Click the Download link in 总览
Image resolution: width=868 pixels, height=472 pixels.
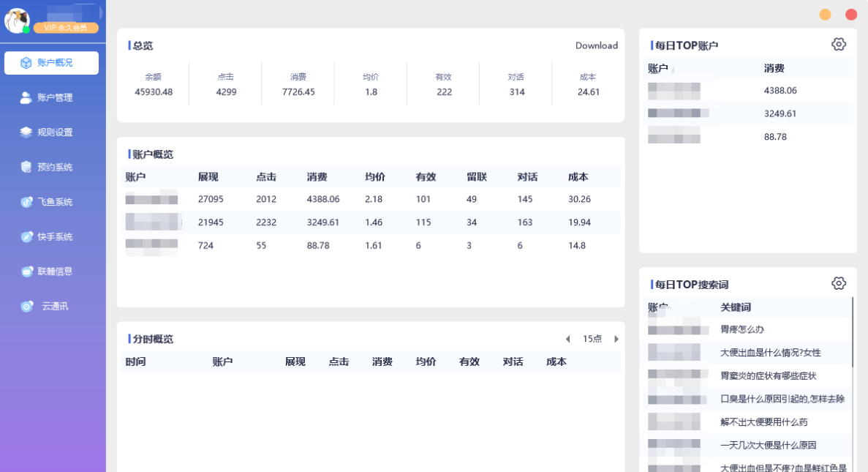tap(596, 45)
